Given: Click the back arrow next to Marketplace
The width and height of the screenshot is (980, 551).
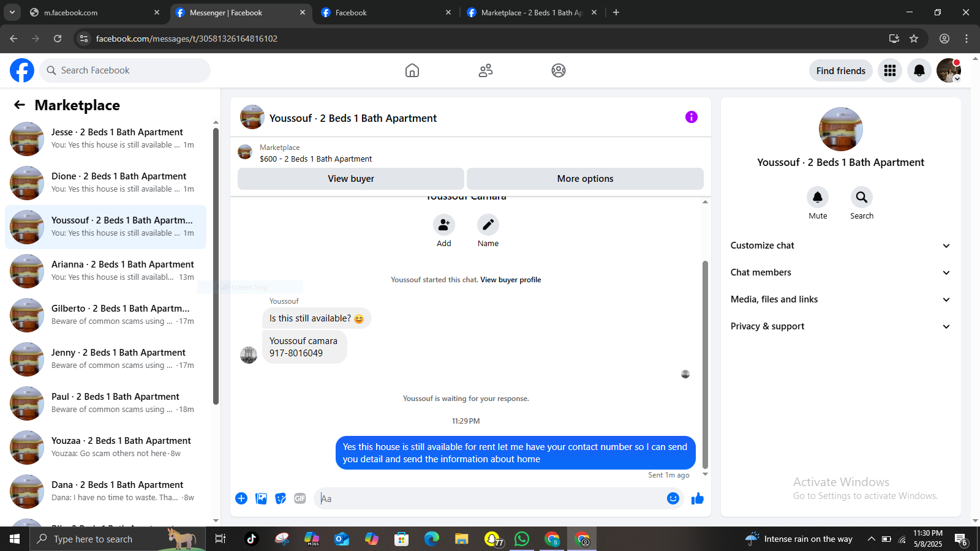Looking at the screenshot, I should 20,105.
